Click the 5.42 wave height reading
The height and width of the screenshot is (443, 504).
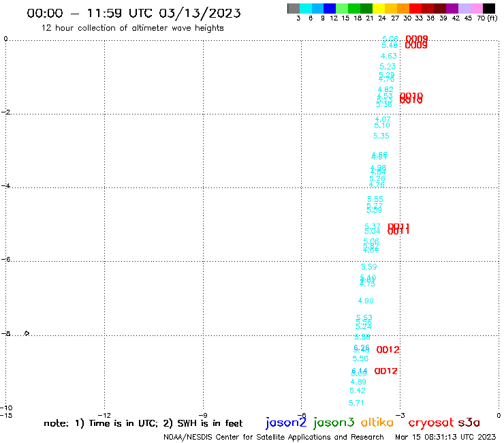point(358,391)
